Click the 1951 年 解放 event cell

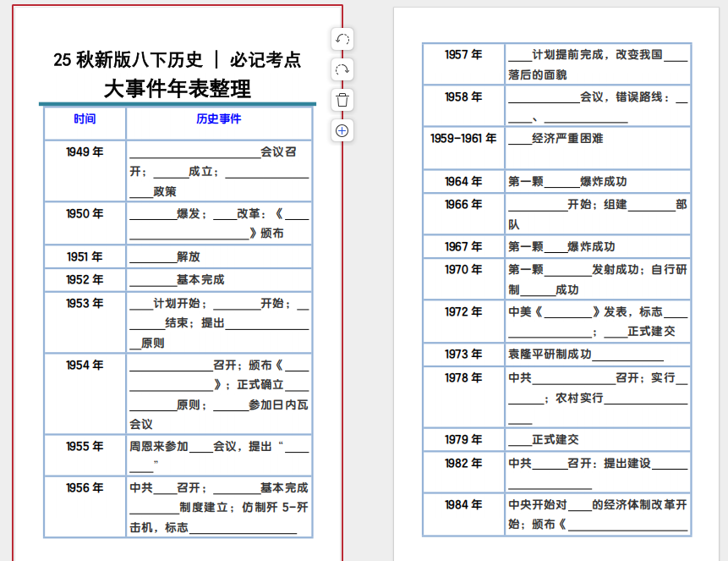point(219,257)
